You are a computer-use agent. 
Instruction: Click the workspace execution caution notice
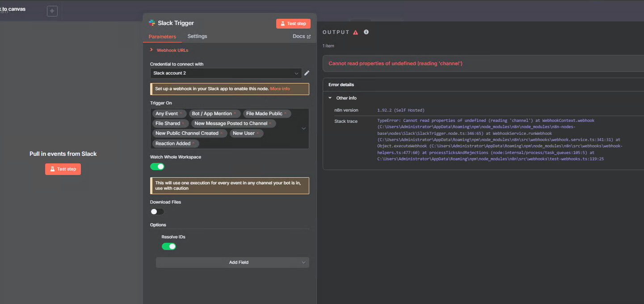pyautogui.click(x=229, y=186)
